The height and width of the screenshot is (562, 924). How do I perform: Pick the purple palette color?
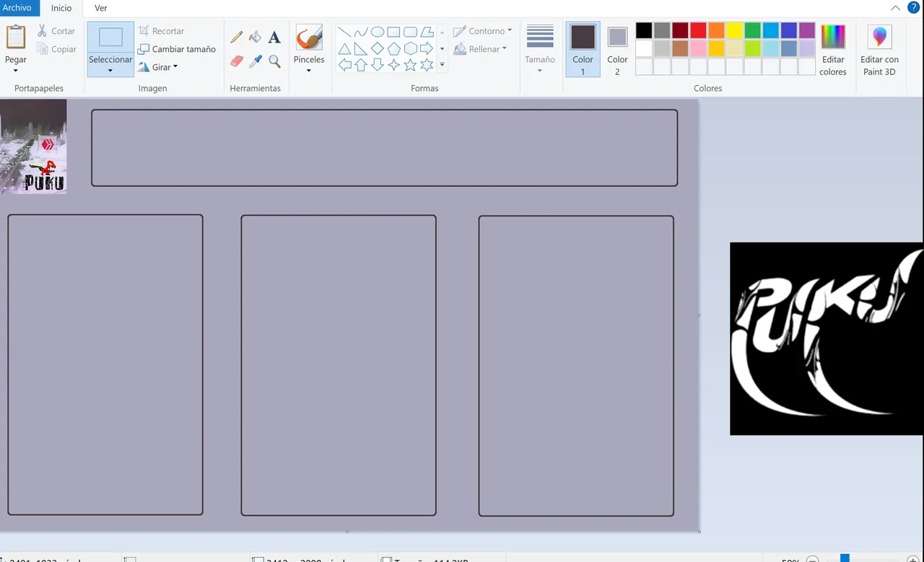[807, 30]
